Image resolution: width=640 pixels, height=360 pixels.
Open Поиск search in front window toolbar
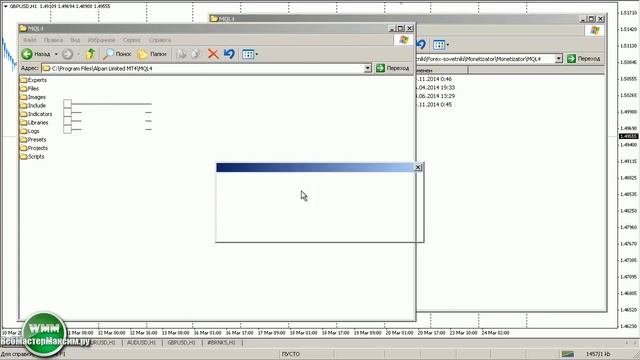tap(117, 54)
